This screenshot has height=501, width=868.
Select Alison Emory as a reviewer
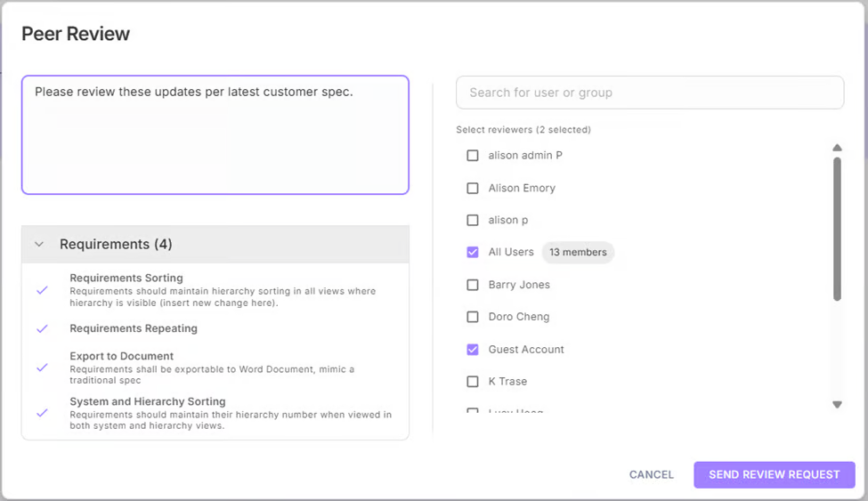(473, 188)
